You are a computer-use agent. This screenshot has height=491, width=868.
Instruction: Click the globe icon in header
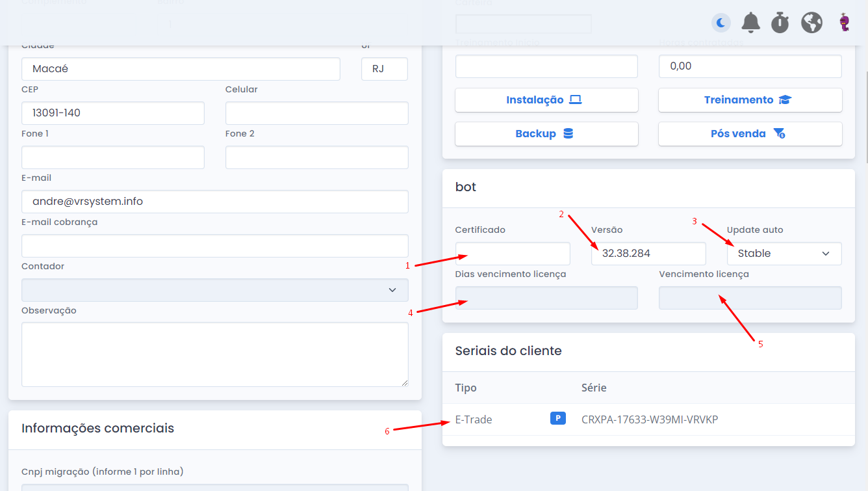coord(811,23)
